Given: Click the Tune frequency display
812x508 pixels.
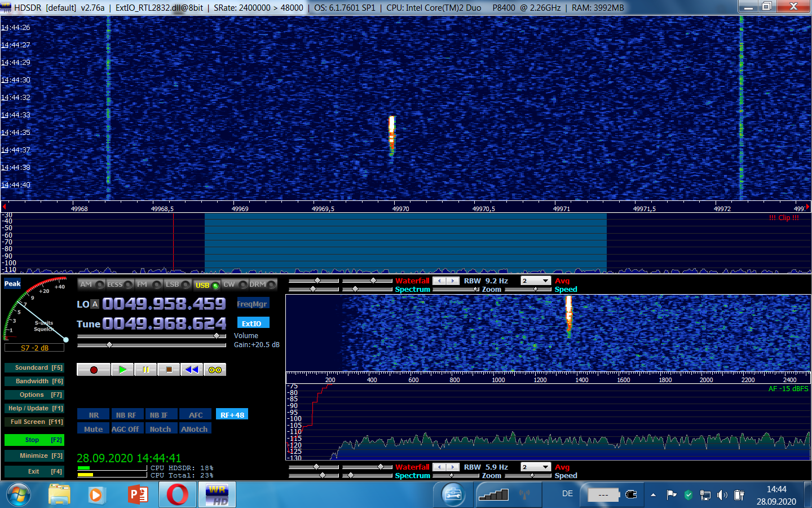Looking at the screenshot, I should [164, 323].
